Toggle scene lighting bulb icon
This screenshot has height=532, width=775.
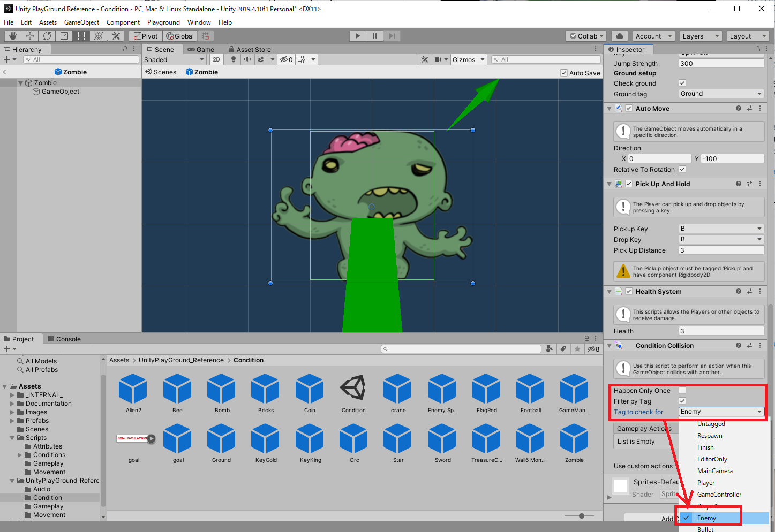pyautogui.click(x=234, y=59)
